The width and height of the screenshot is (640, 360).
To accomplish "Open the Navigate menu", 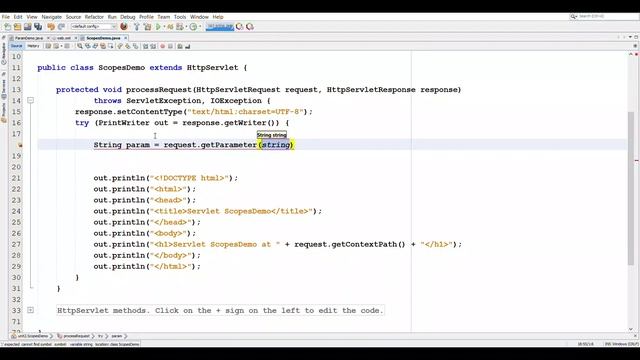I will pos(51,17).
